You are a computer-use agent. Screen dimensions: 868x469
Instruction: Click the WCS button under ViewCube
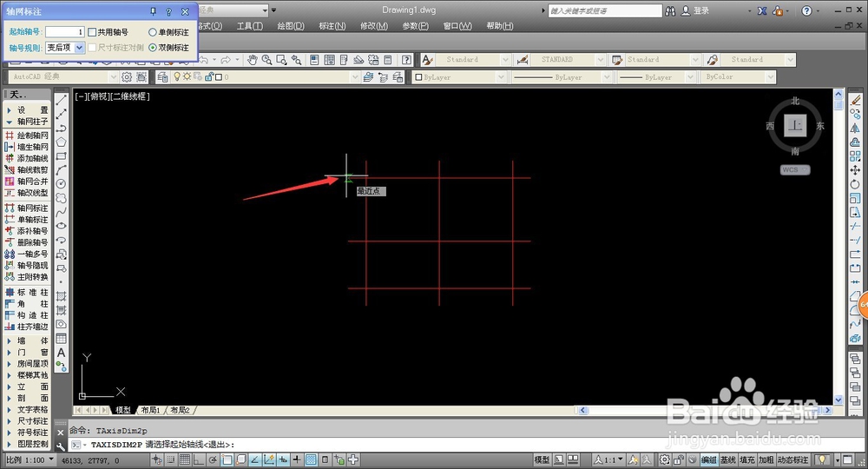pyautogui.click(x=795, y=170)
